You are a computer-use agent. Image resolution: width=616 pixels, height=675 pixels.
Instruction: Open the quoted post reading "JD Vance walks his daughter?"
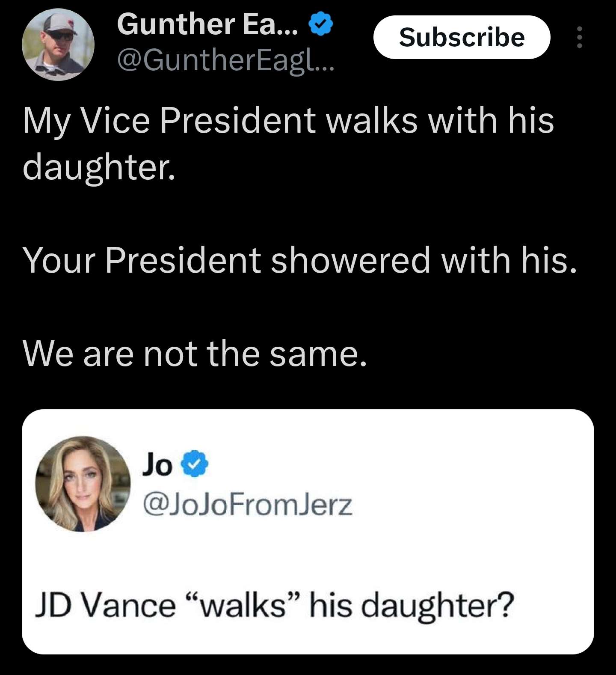tap(274, 605)
